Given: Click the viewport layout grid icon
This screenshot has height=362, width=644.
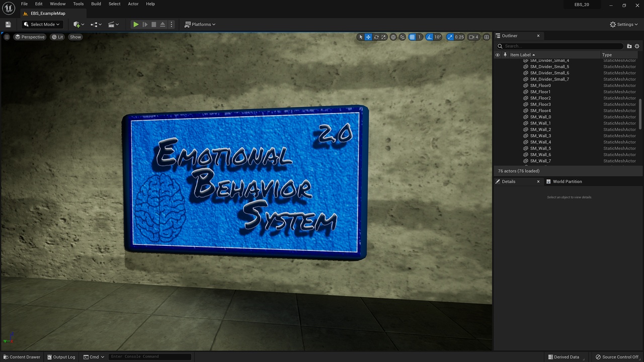Looking at the screenshot, I should pos(487,37).
